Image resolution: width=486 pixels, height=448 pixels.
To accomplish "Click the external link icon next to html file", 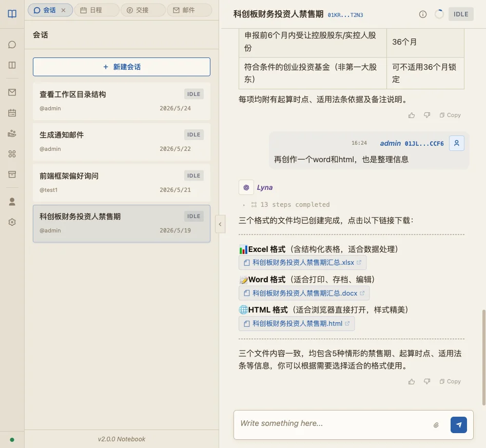I will [x=347, y=324].
